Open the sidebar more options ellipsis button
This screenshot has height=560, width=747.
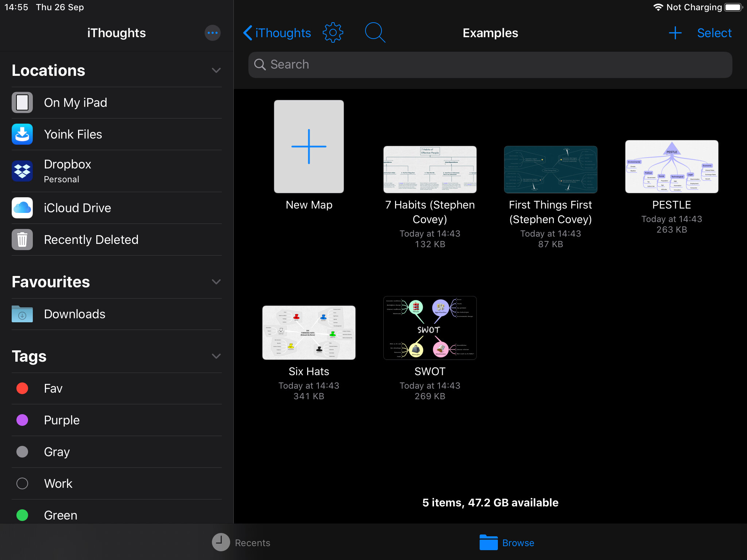(212, 33)
